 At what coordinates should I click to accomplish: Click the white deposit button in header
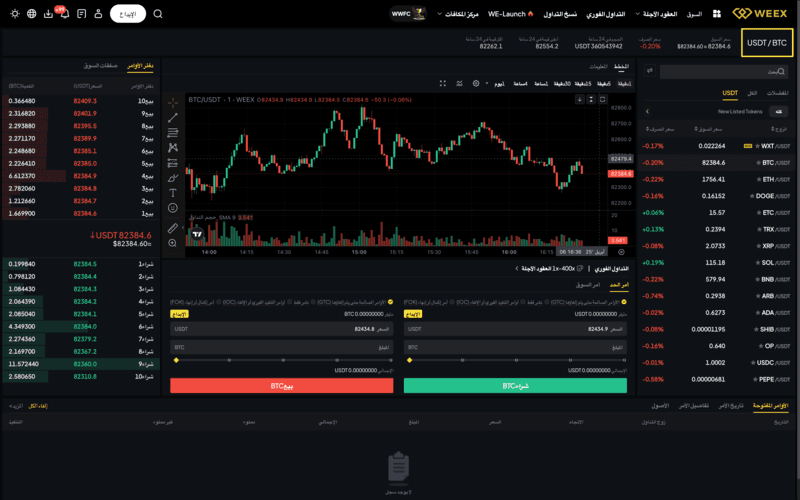(128, 14)
